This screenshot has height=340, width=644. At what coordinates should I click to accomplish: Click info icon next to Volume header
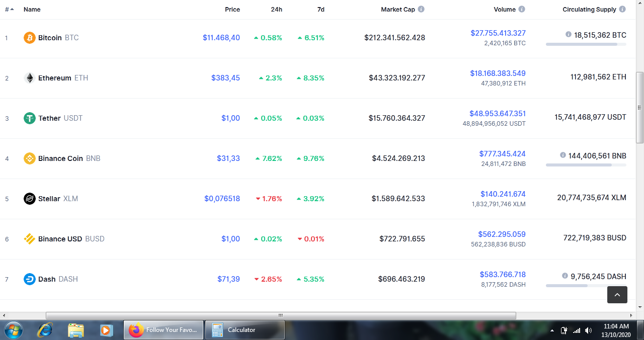522,9
